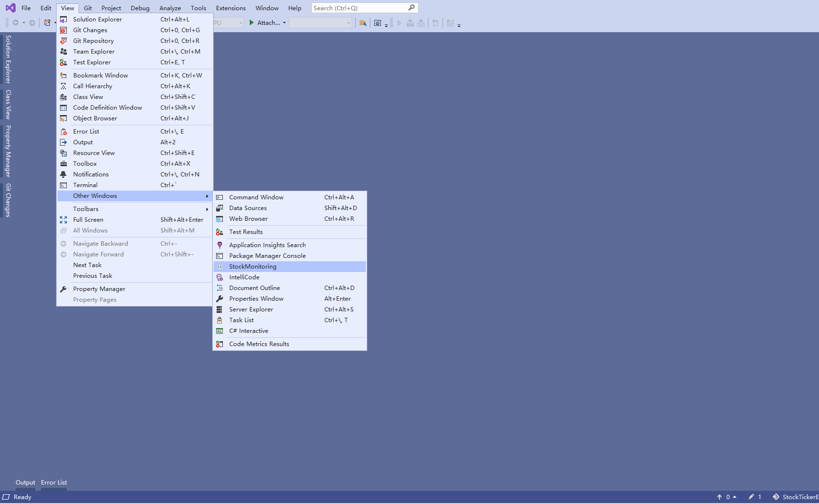Choose Package Manager Console
This screenshot has width=819, height=504.
point(267,256)
